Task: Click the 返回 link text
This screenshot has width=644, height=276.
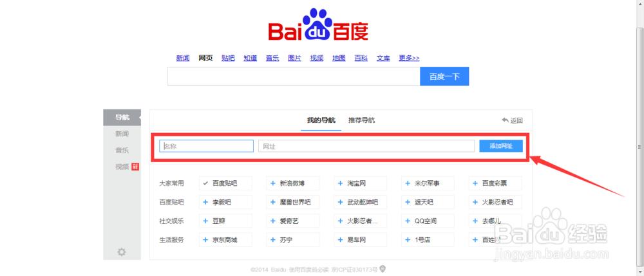Action: click(516, 120)
